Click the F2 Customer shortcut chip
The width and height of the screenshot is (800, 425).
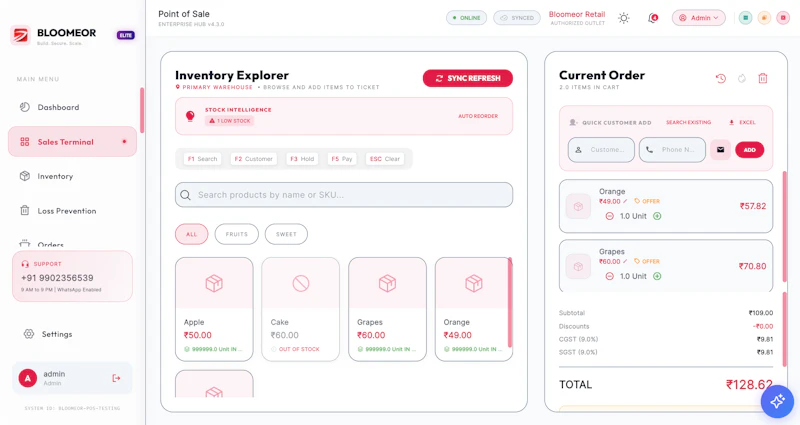[x=254, y=159]
